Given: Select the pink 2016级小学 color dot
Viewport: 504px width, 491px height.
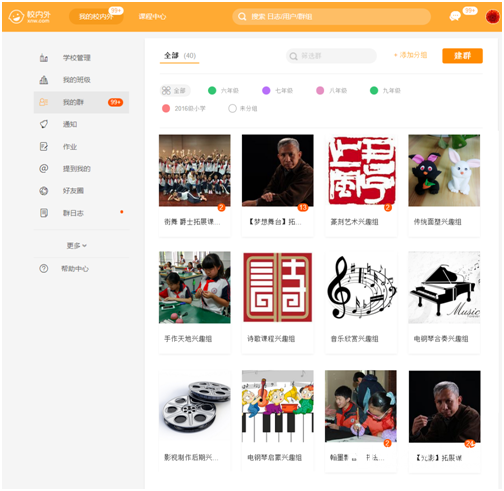Looking at the screenshot, I should [x=166, y=108].
